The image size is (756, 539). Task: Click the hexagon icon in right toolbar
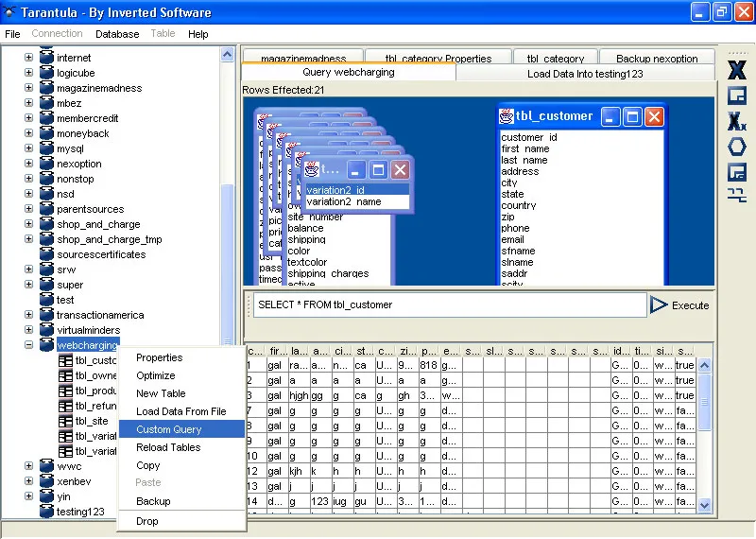point(737,147)
